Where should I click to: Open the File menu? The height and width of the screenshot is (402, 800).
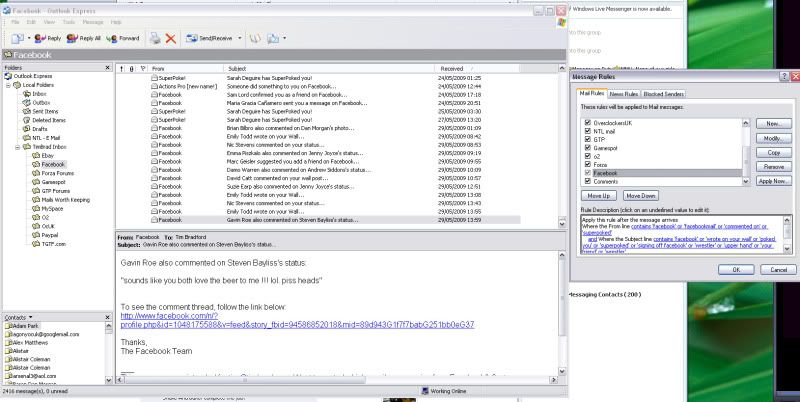point(15,22)
